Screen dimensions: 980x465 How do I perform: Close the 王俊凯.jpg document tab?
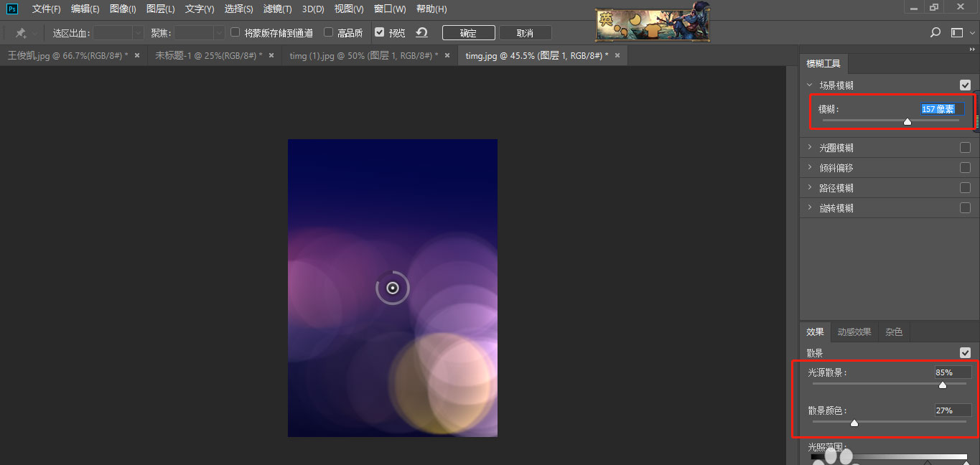pyautogui.click(x=138, y=55)
